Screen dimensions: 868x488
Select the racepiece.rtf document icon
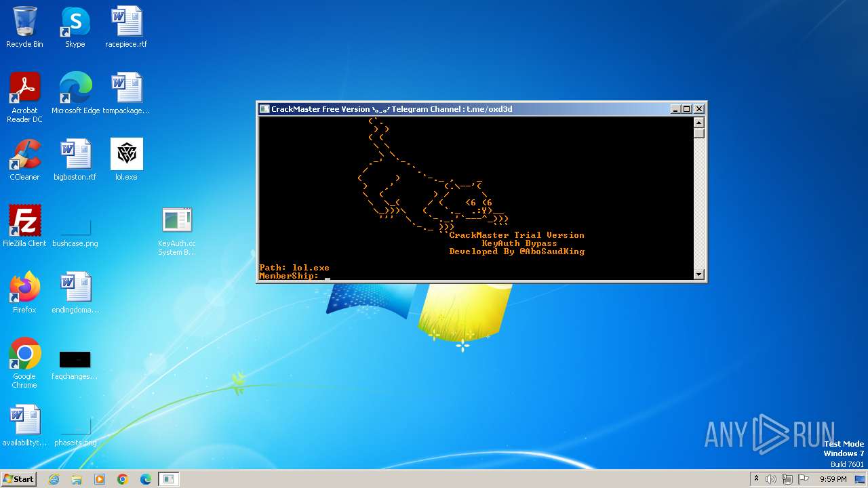(x=126, y=27)
